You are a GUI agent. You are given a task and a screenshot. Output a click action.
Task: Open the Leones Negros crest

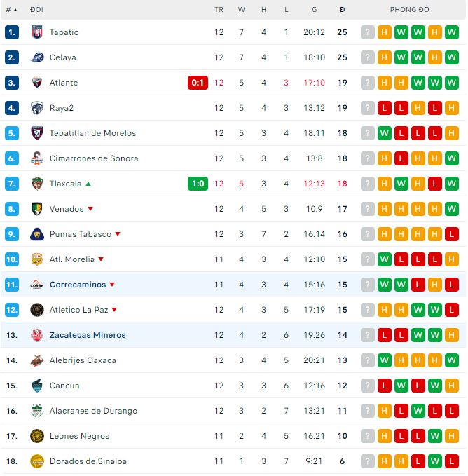(37, 436)
